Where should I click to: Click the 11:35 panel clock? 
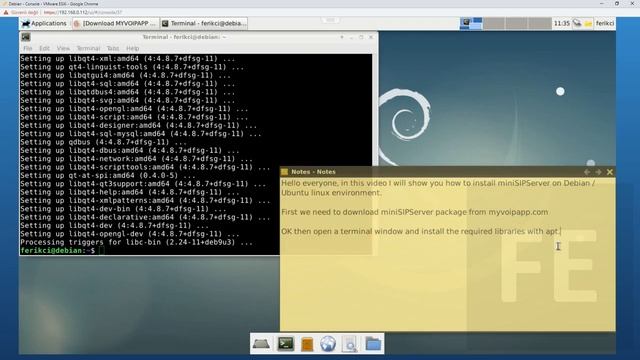pos(561,23)
